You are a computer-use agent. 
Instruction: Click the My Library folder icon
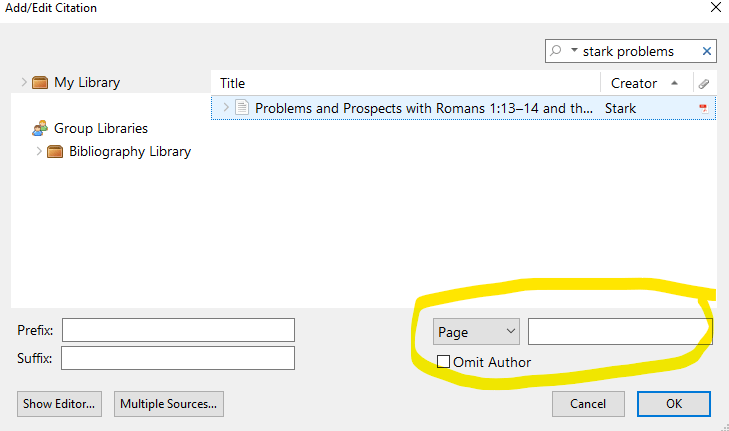click(x=41, y=83)
